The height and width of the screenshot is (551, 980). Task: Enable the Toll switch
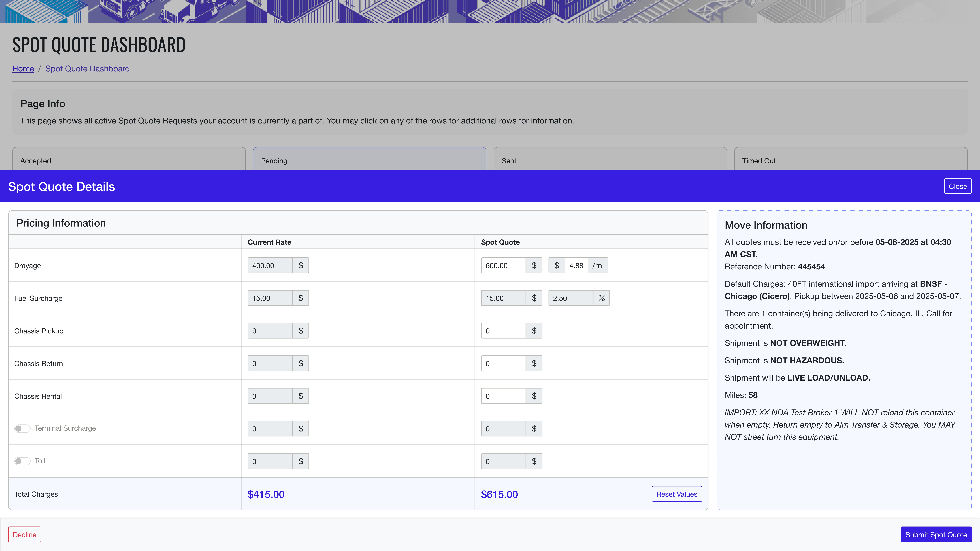(22, 461)
